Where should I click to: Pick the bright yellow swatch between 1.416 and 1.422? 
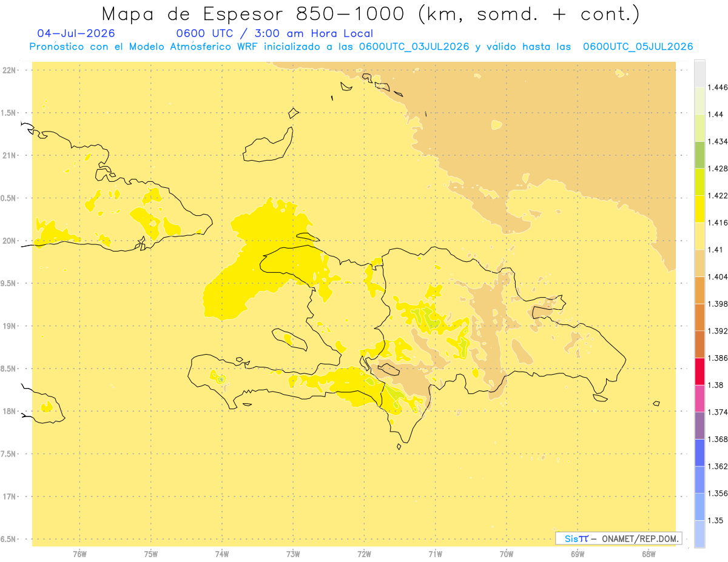tap(699, 209)
